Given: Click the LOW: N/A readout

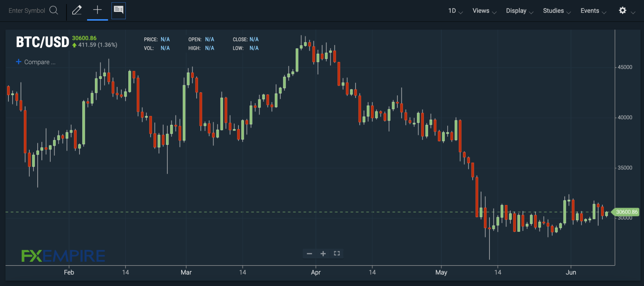Looking at the screenshot, I should pos(246,48).
